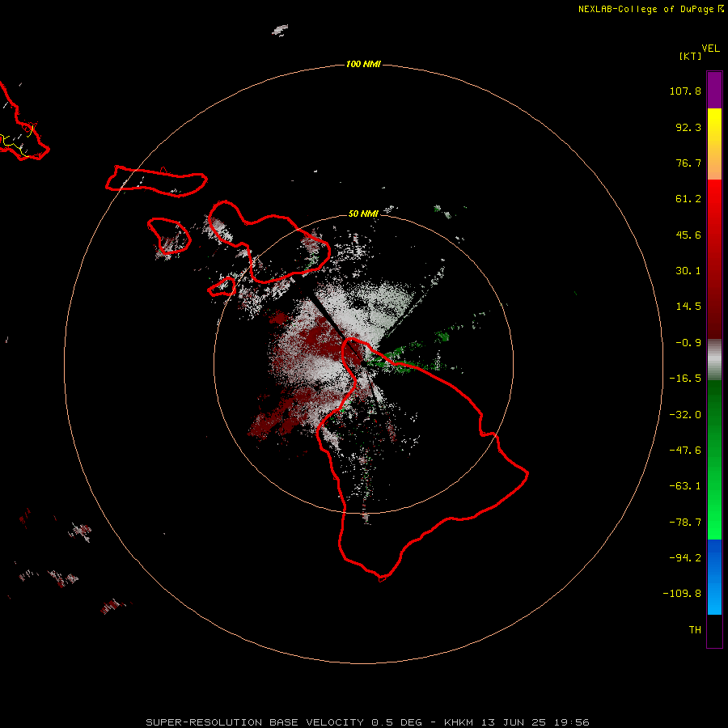Pick the gray color bar segment near -0.9

[x=714, y=358]
